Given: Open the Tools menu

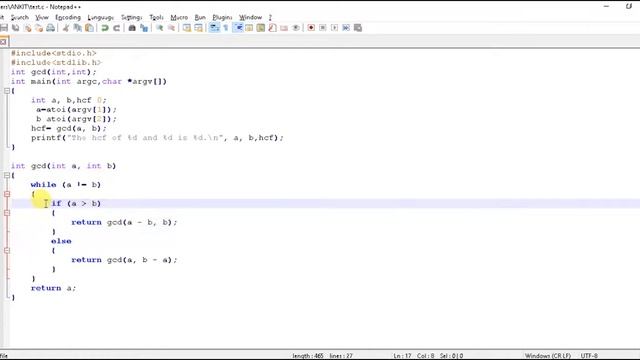Looking at the screenshot, I should tap(156, 17).
